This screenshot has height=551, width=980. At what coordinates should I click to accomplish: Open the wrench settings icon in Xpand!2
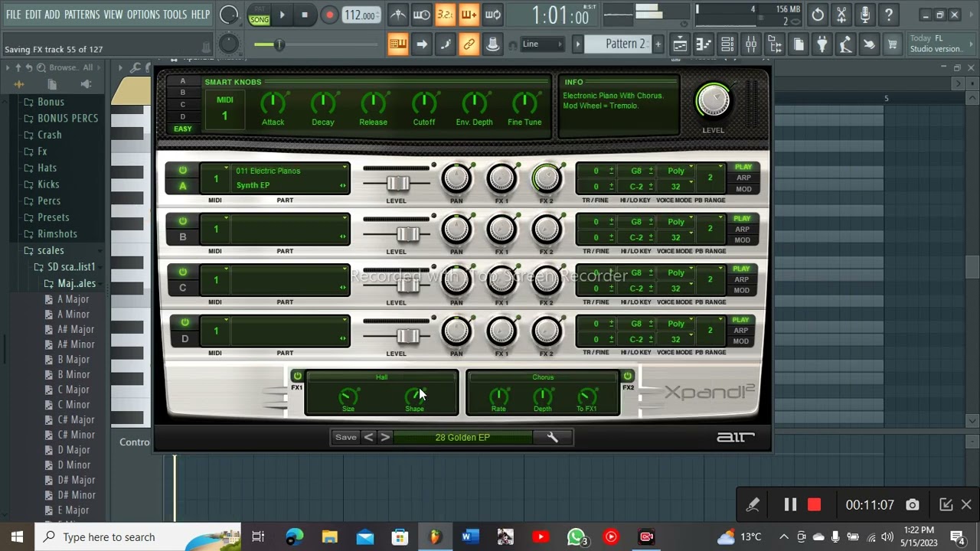coord(553,437)
